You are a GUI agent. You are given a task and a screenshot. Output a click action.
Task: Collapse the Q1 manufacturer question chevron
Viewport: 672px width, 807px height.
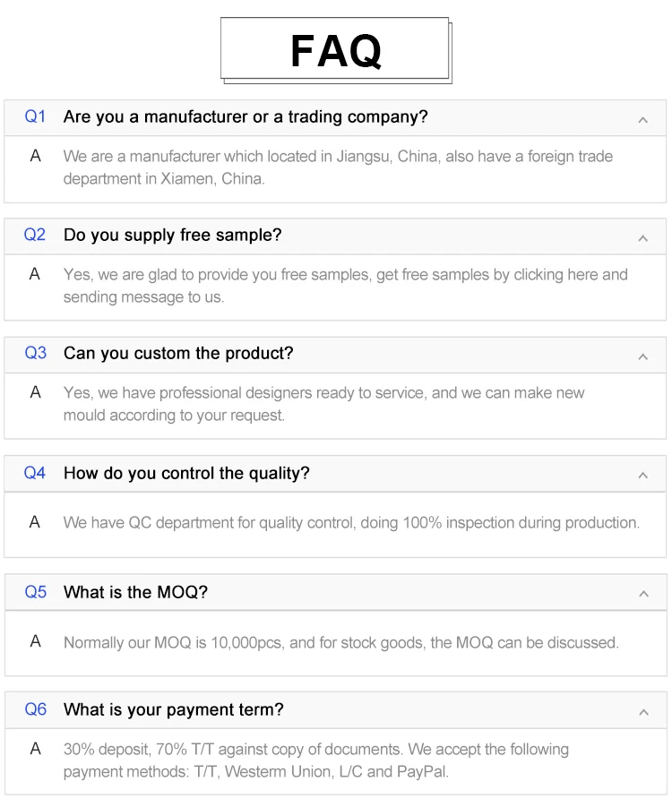(x=642, y=119)
